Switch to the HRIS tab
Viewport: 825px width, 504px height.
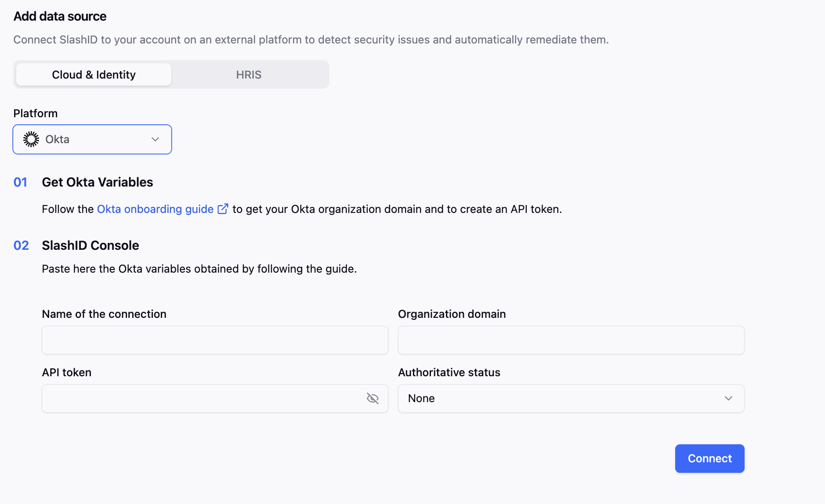(x=249, y=75)
